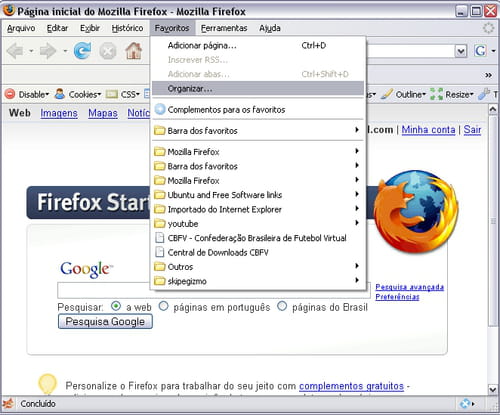Click the large Firefox logo image
Screen dimensions: 500x415
pyautogui.click(x=416, y=212)
